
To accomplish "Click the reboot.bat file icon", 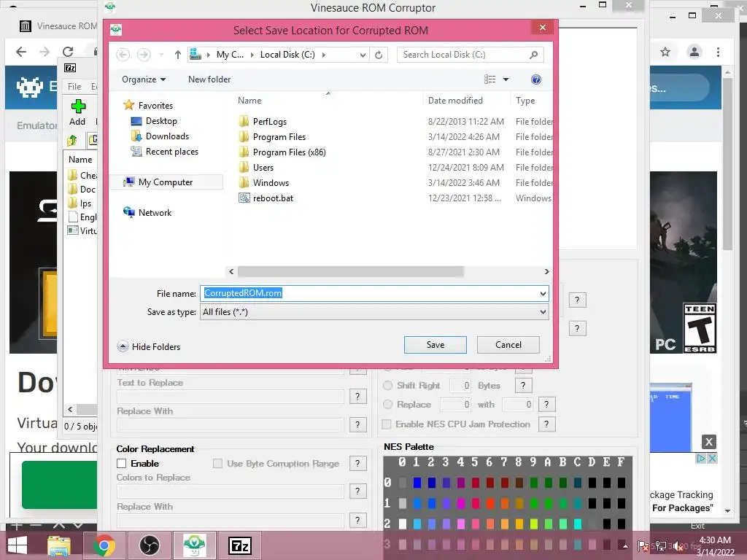I will tap(244, 198).
